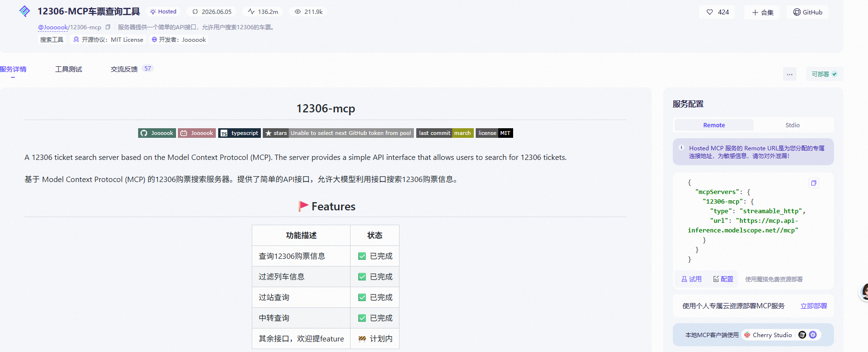Open the 服务详情 service details tab
This screenshot has width=868, height=352.
pyautogui.click(x=13, y=70)
